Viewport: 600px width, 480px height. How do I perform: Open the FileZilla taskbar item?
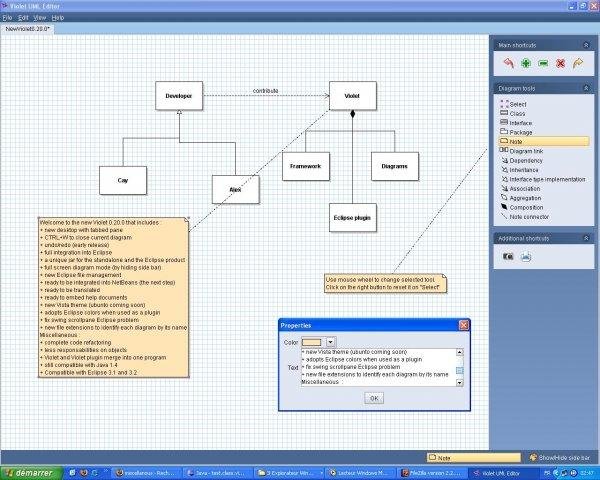tap(433, 473)
